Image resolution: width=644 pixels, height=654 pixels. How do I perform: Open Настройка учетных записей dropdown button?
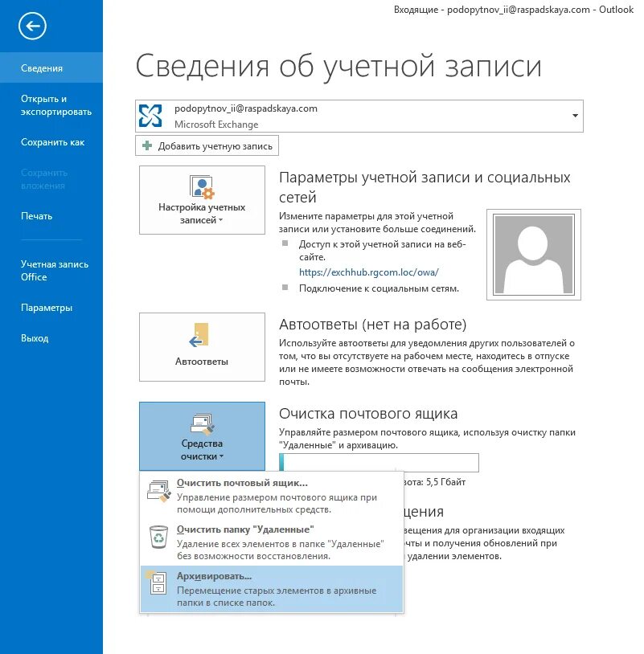[x=202, y=200]
